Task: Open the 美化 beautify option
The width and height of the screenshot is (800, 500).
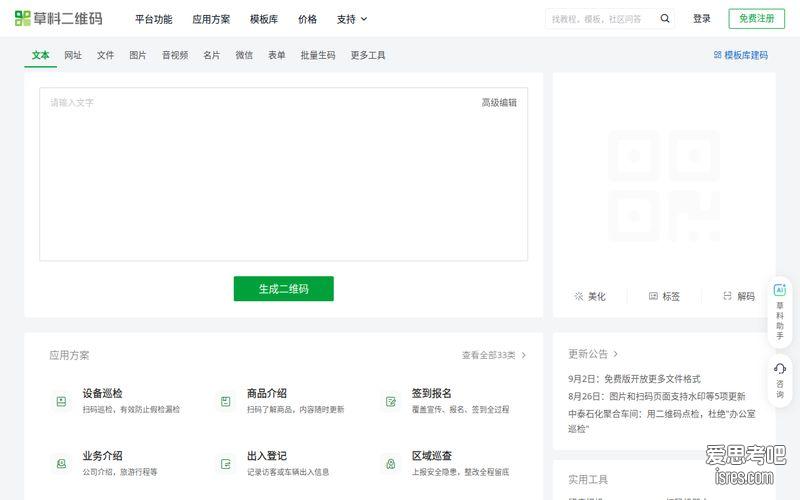Action: [590, 296]
